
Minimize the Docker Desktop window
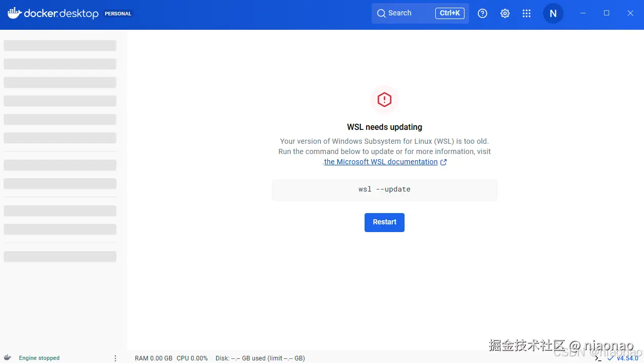click(583, 13)
